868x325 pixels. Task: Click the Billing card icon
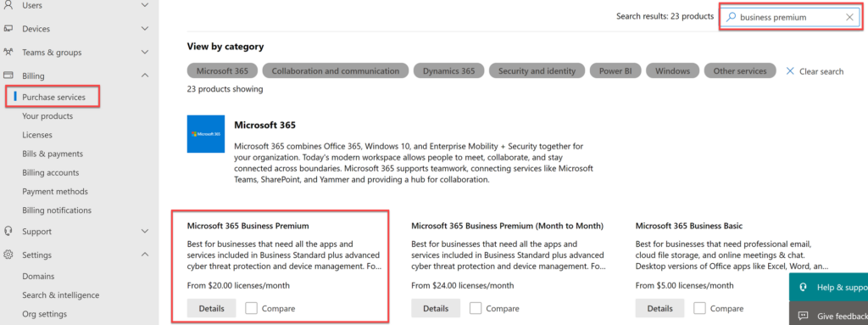8,76
